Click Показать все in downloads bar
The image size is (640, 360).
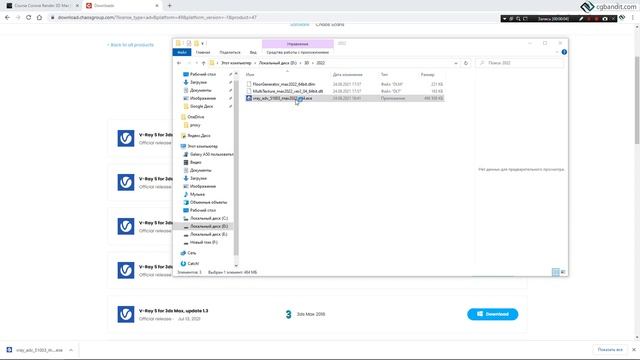point(610,350)
